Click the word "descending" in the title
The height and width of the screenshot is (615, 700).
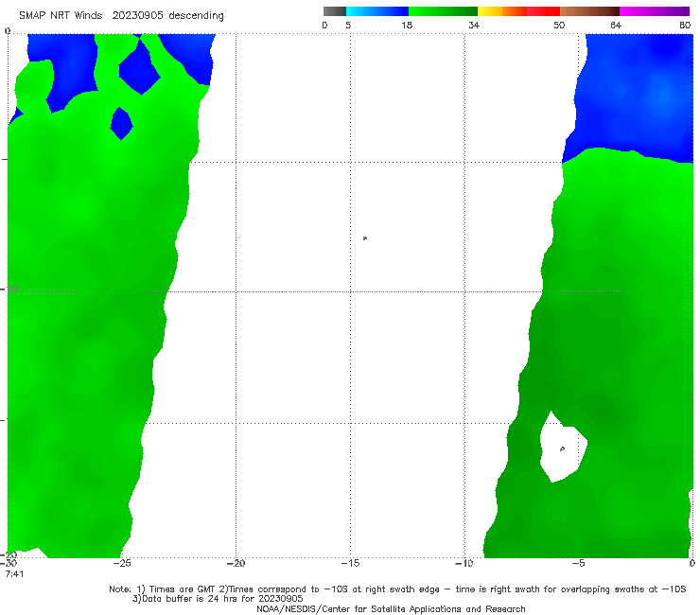coord(197,16)
